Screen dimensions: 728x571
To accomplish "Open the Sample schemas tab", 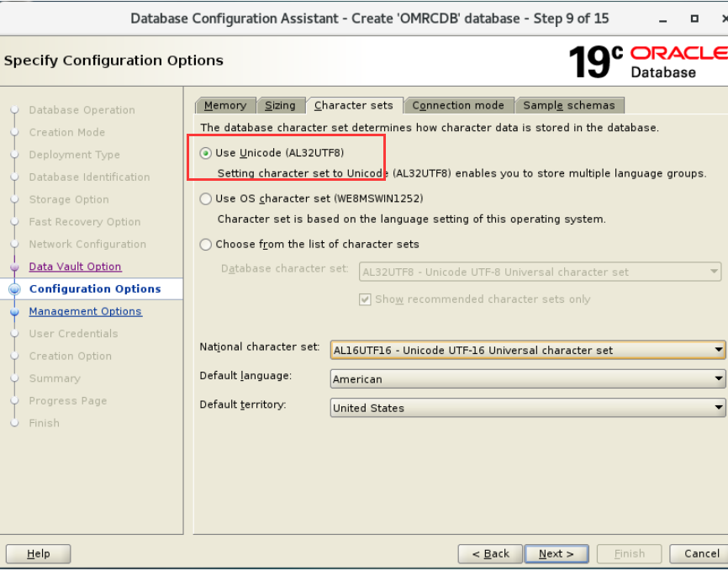I will pos(570,105).
